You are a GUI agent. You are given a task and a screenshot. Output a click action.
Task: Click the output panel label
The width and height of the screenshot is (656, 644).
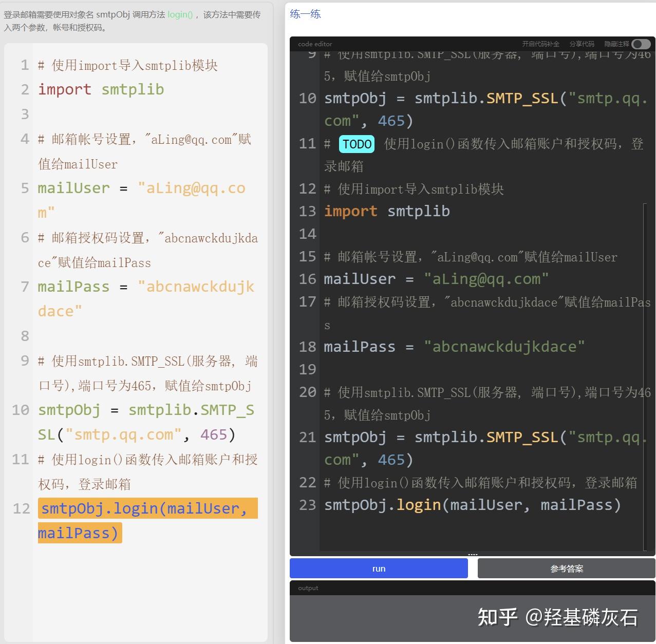(308, 588)
